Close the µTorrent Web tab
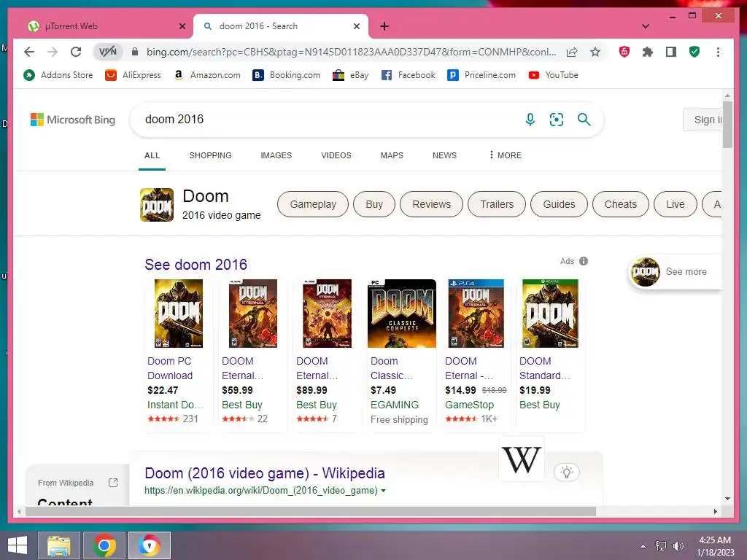The image size is (747, 560). [182, 26]
